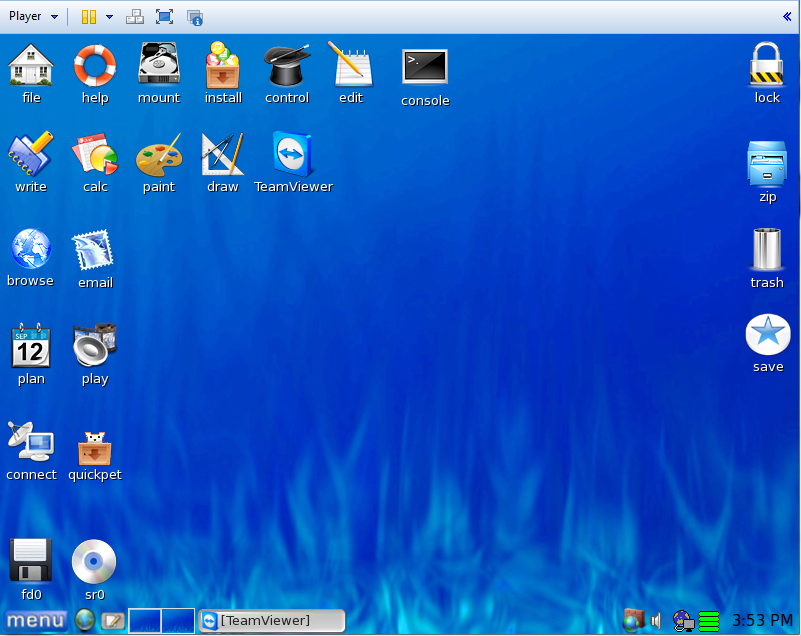
Task: Open the browse web browser icon
Action: pos(30,250)
